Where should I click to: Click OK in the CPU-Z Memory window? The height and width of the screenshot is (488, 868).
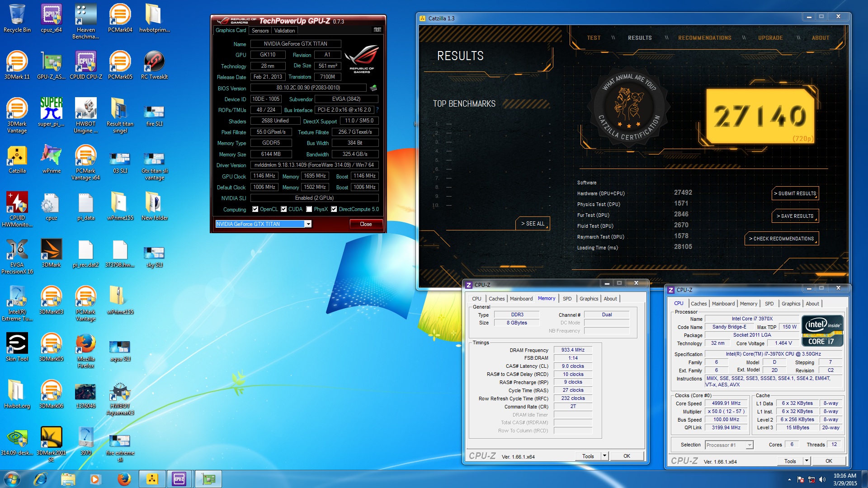(x=627, y=456)
